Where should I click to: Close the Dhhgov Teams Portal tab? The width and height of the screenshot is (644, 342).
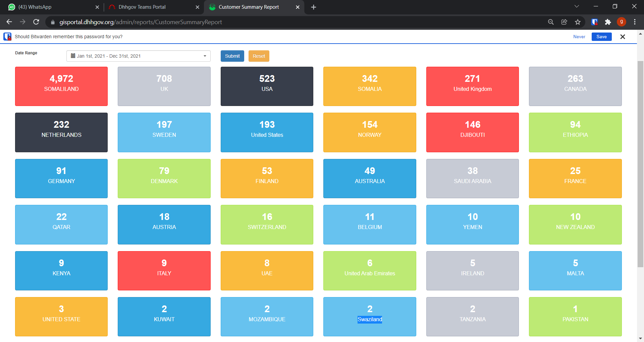coord(197,7)
